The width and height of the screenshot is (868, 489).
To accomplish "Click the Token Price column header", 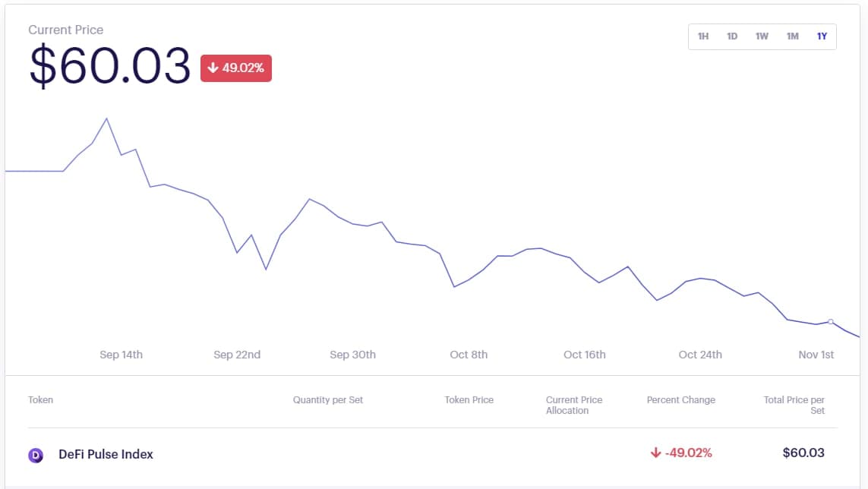I will click(x=469, y=399).
